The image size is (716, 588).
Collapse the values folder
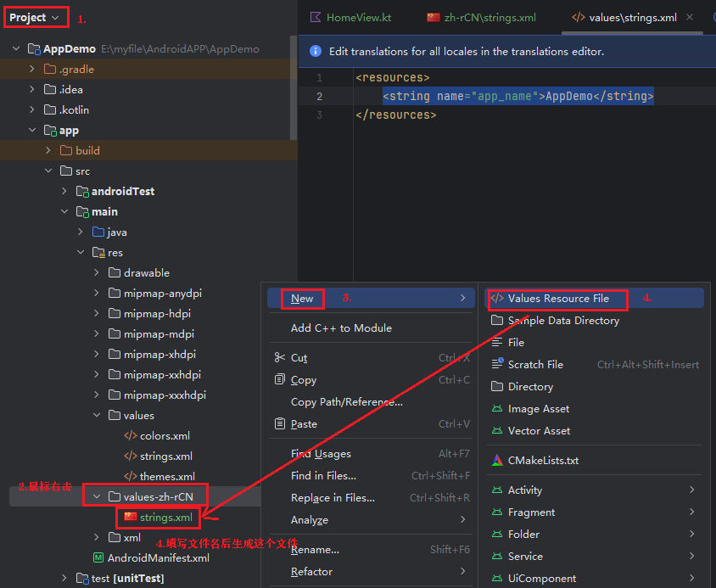pyautogui.click(x=97, y=415)
